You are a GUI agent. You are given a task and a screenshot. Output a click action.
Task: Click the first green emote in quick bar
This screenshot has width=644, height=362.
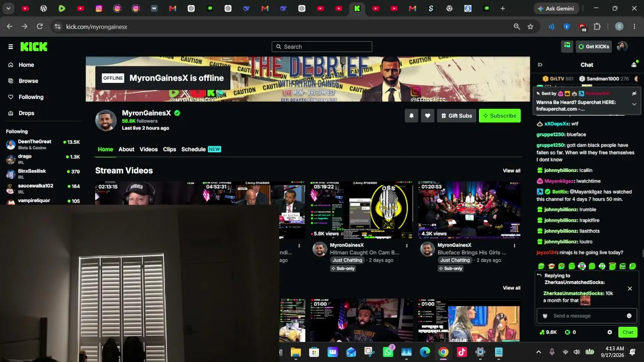541,266
